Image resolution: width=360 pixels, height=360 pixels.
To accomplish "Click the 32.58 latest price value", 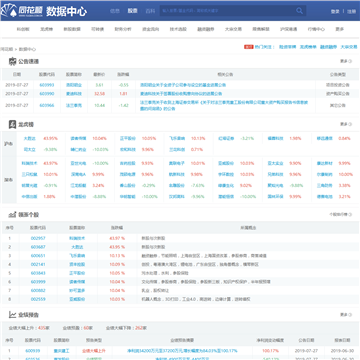I will pos(100,94).
